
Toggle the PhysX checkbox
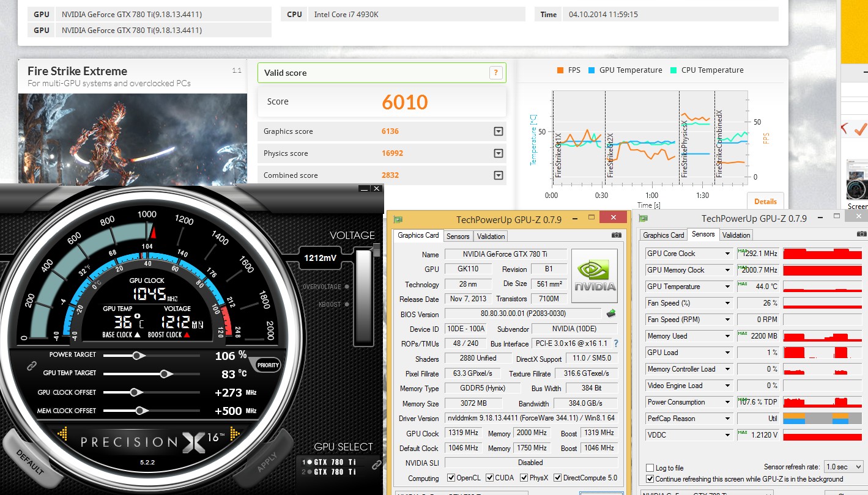coord(524,477)
